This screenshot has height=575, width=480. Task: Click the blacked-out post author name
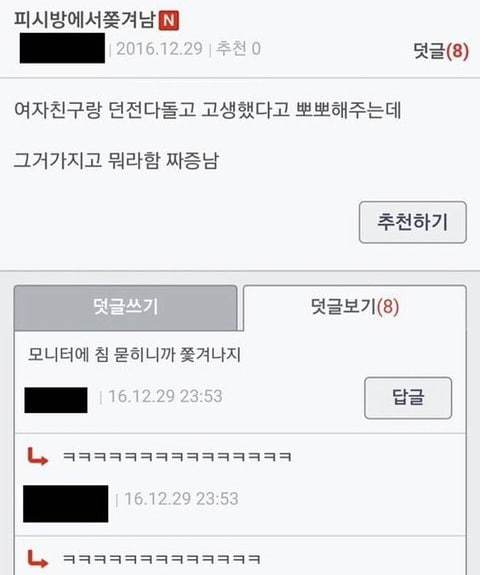62,48
